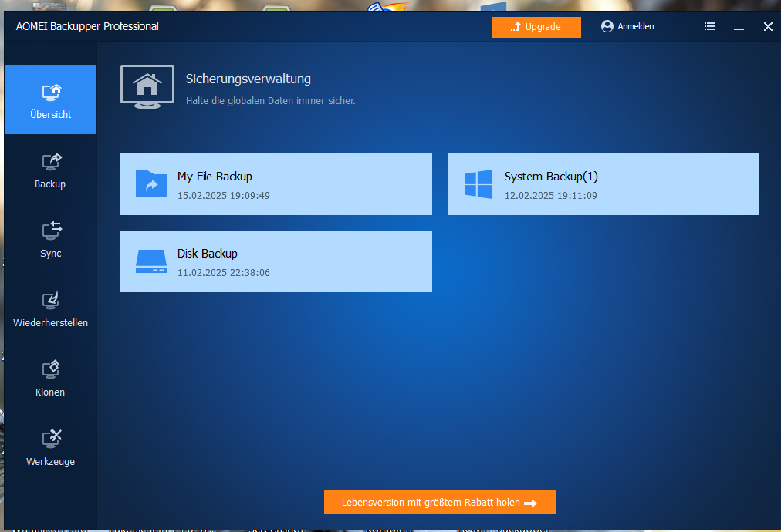Click the drive icon on Disk Backup
The height and width of the screenshot is (532, 781).
(x=151, y=261)
